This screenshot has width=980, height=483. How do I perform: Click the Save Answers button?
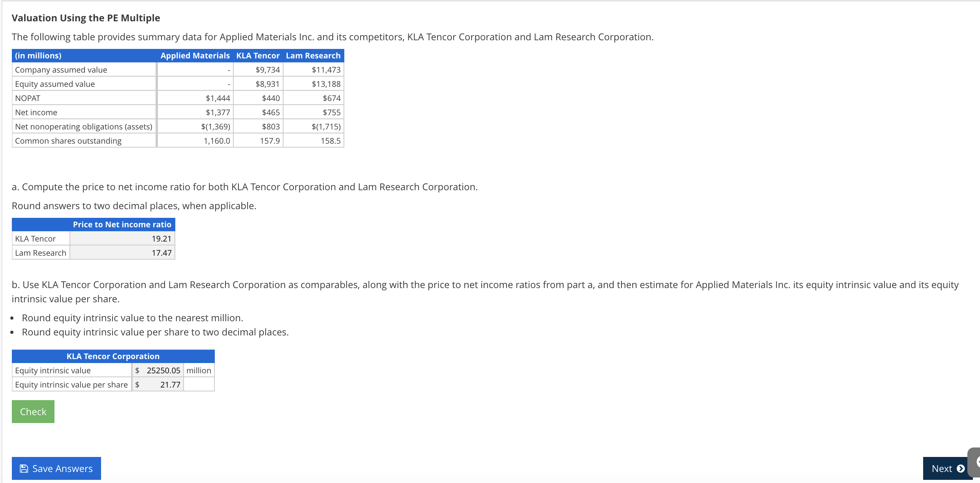pos(56,468)
